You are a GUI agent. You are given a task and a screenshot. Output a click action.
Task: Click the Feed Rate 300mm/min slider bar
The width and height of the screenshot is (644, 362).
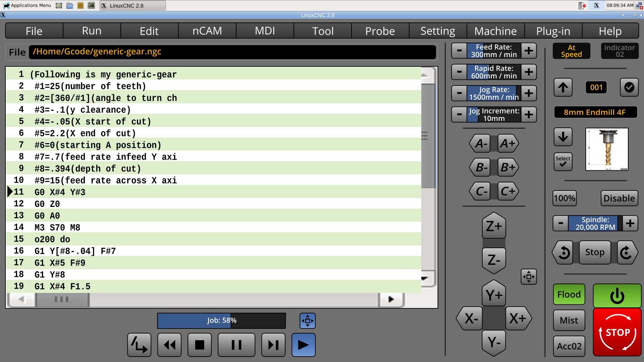pyautogui.click(x=494, y=51)
